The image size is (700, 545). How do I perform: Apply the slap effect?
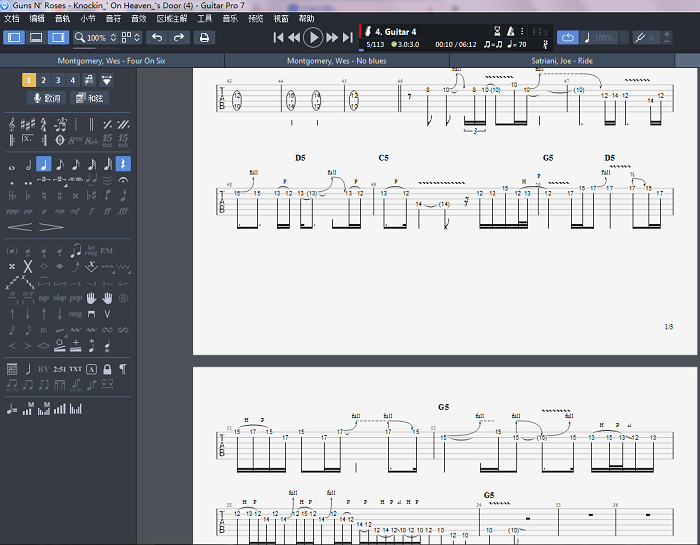click(x=60, y=298)
